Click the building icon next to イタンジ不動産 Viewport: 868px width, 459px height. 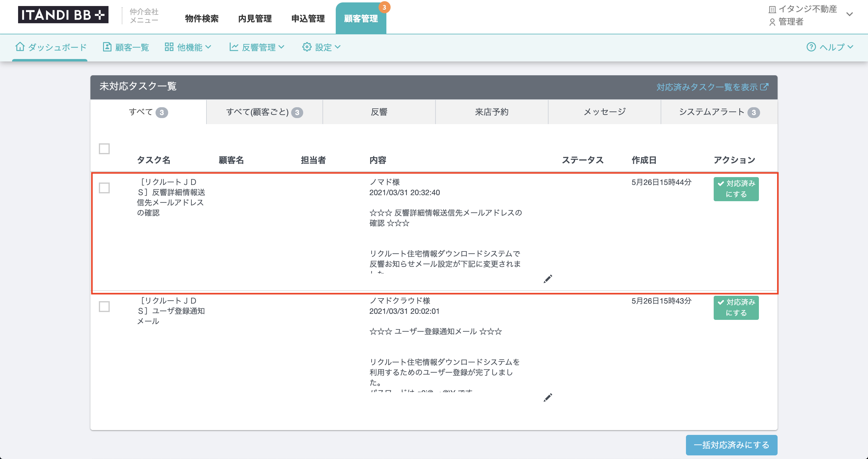[772, 10]
